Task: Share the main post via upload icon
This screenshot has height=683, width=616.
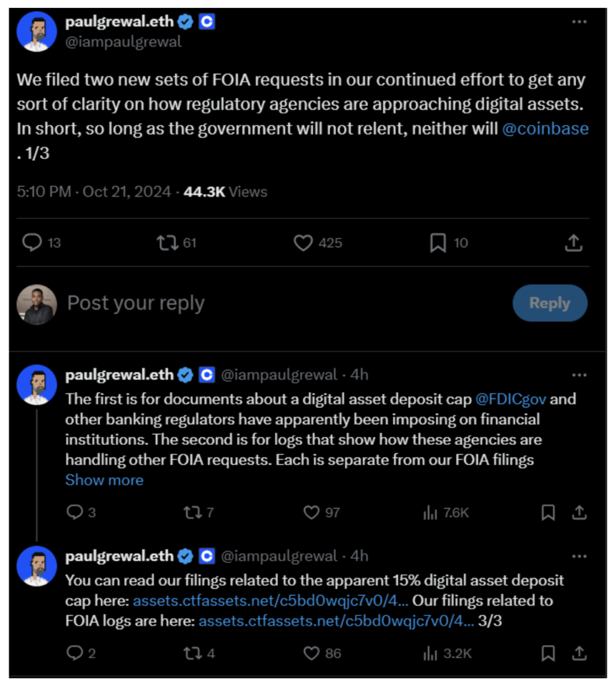Action: (573, 243)
